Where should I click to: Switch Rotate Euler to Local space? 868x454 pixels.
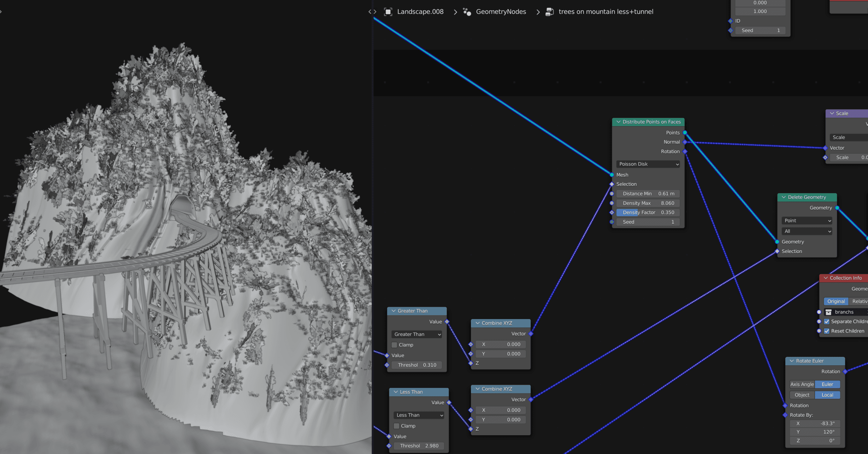(x=828, y=395)
